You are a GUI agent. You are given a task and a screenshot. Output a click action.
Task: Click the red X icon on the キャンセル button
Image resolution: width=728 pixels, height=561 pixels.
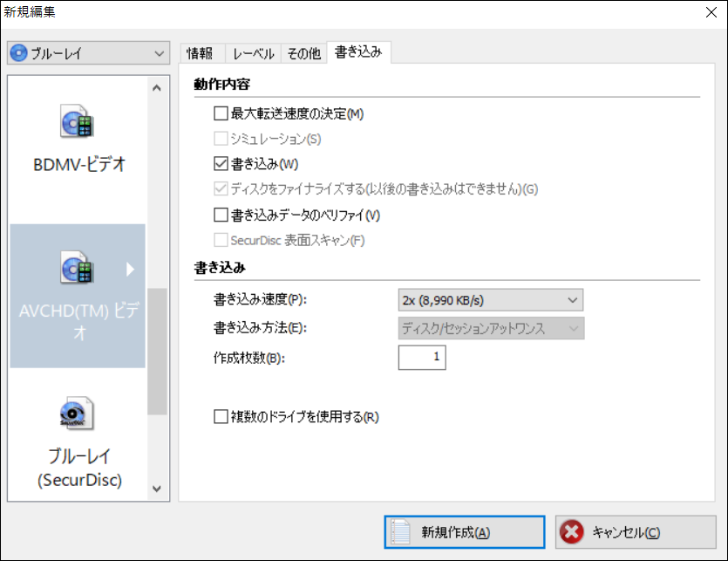point(573,531)
